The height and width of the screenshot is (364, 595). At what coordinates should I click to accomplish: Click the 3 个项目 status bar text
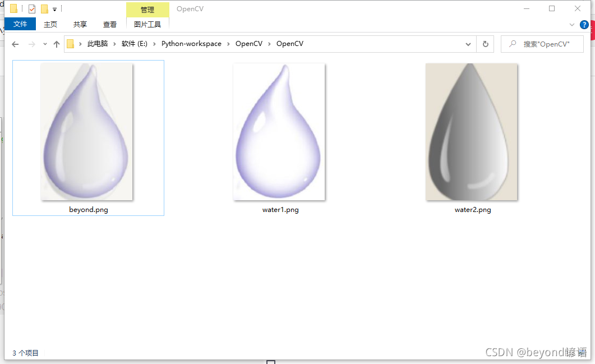[x=25, y=353]
